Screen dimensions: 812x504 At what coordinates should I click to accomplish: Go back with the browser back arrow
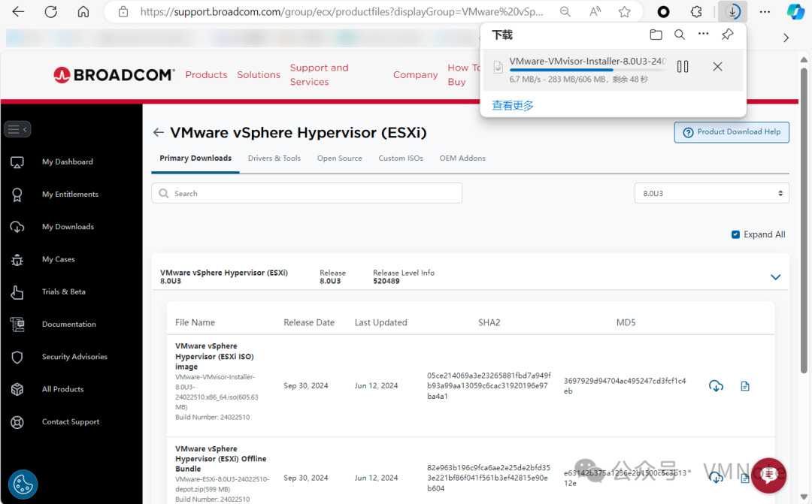pyautogui.click(x=18, y=11)
